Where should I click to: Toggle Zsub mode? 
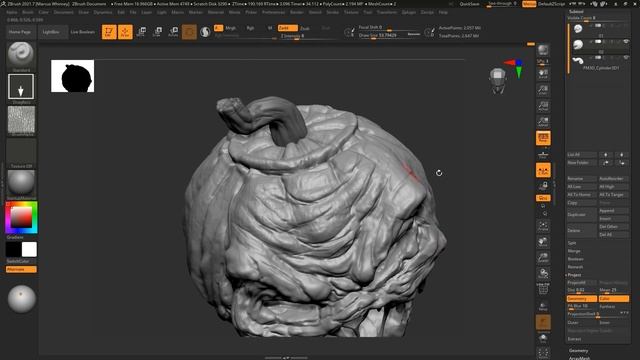tap(305, 29)
